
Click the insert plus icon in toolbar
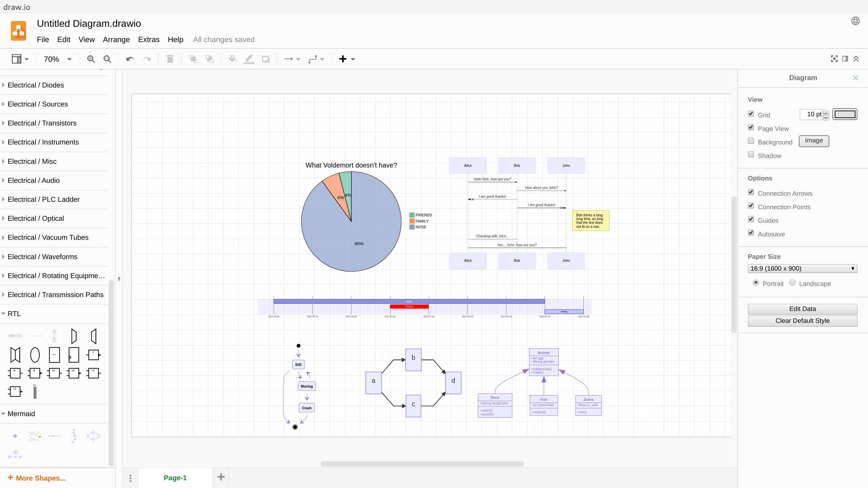click(343, 59)
